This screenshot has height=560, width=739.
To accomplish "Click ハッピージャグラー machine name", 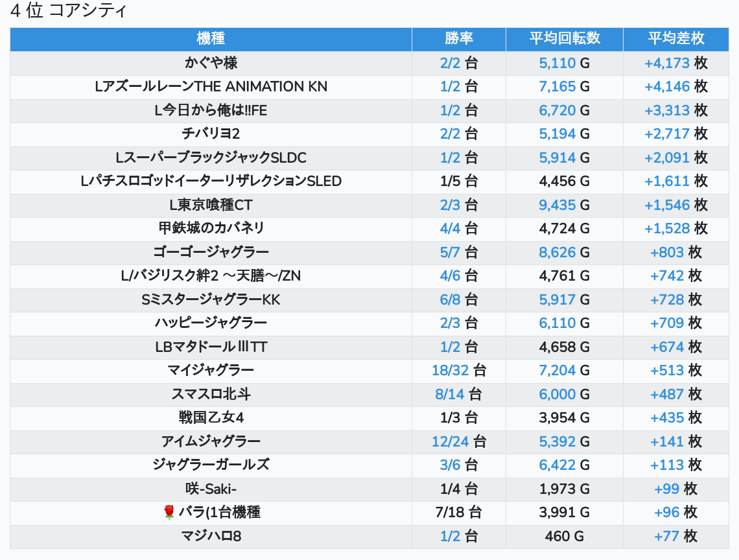I will click(211, 323).
